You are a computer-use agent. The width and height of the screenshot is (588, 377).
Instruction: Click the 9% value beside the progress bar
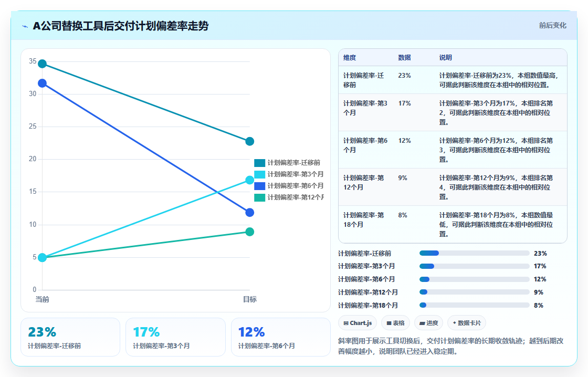[x=539, y=292]
